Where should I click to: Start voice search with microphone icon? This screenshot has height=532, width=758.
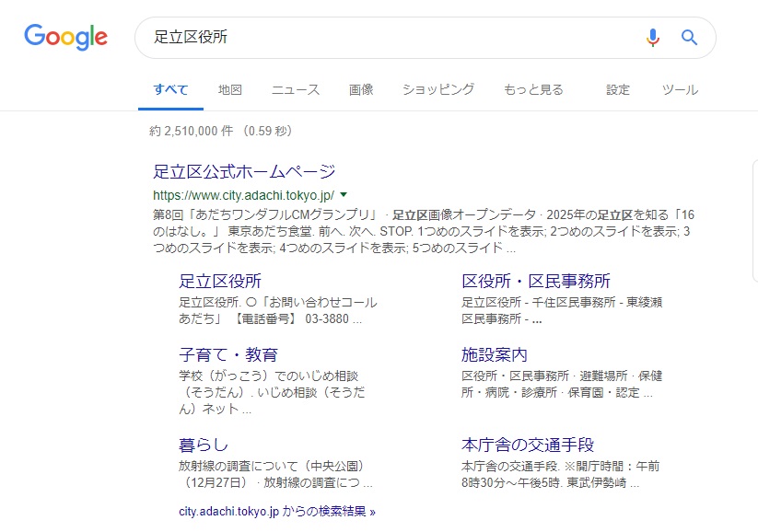coord(653,37)
